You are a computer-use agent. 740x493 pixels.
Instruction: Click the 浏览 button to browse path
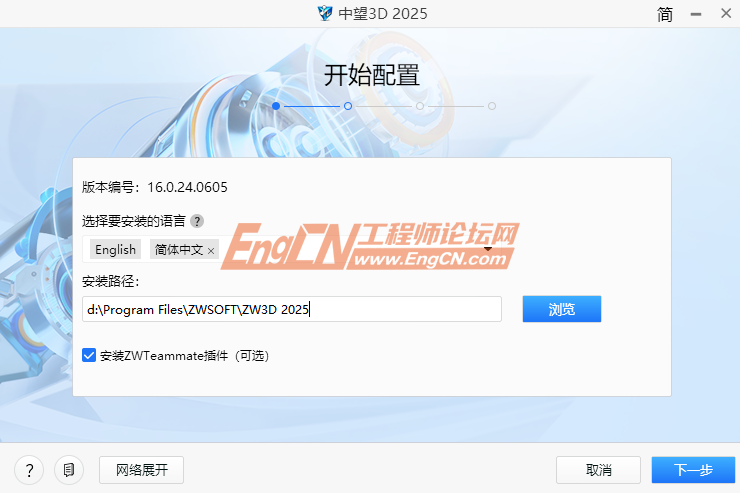coord(561,309)
